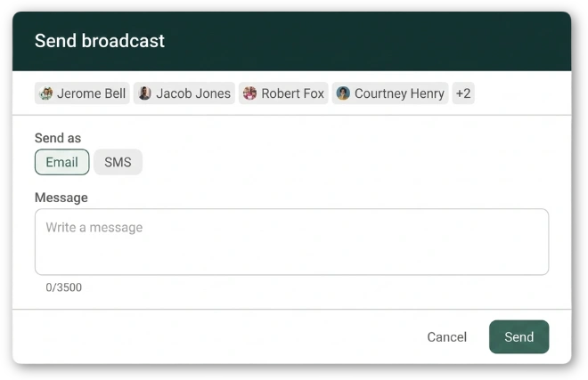Click the Send as label

[x=58, y=138]
